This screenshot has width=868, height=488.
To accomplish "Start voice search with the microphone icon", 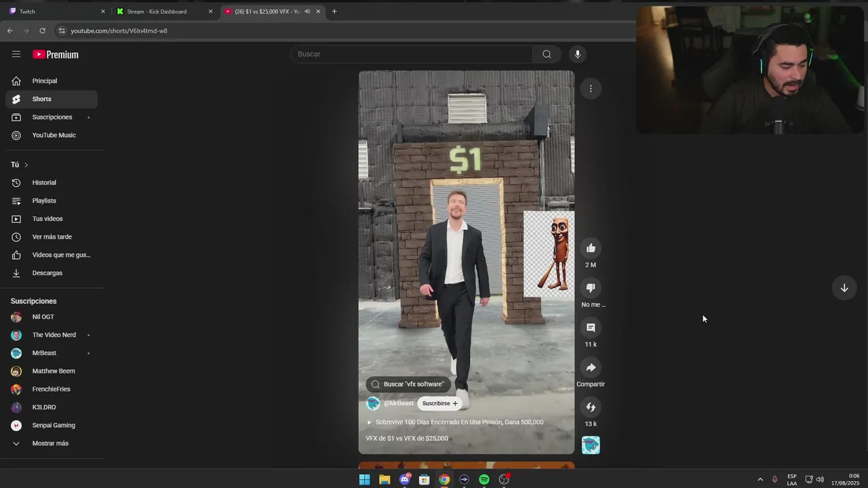I will [578, 54].
